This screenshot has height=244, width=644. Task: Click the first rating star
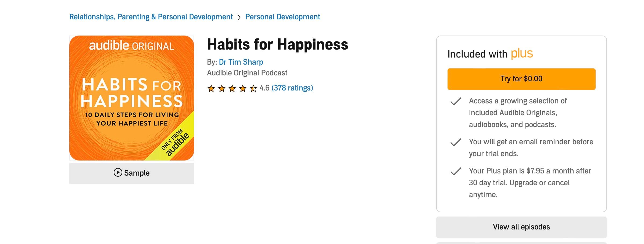point(211,88)
